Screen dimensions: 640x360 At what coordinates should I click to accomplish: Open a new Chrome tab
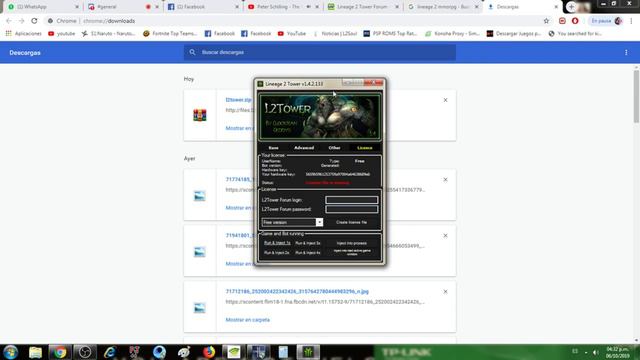point(571,7)
